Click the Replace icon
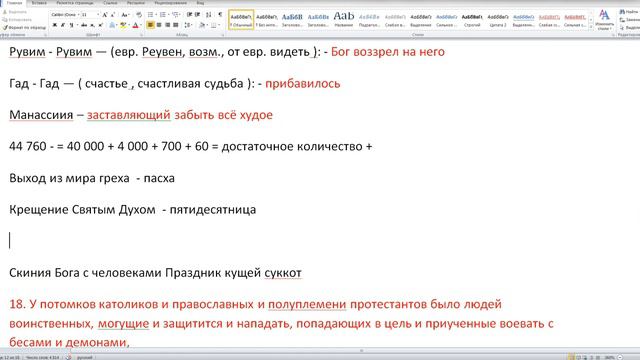The image size is (640, 360). point(622,20)
